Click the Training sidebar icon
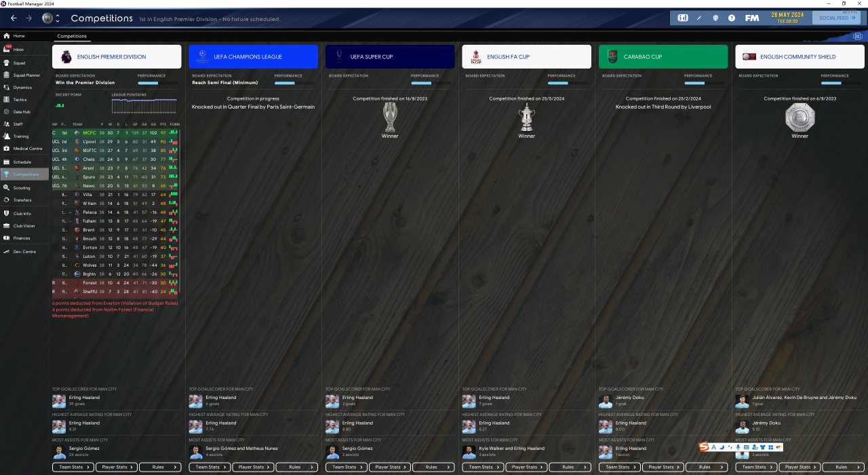868x475 pixels. pyautogui.click(x=7, y=136)
